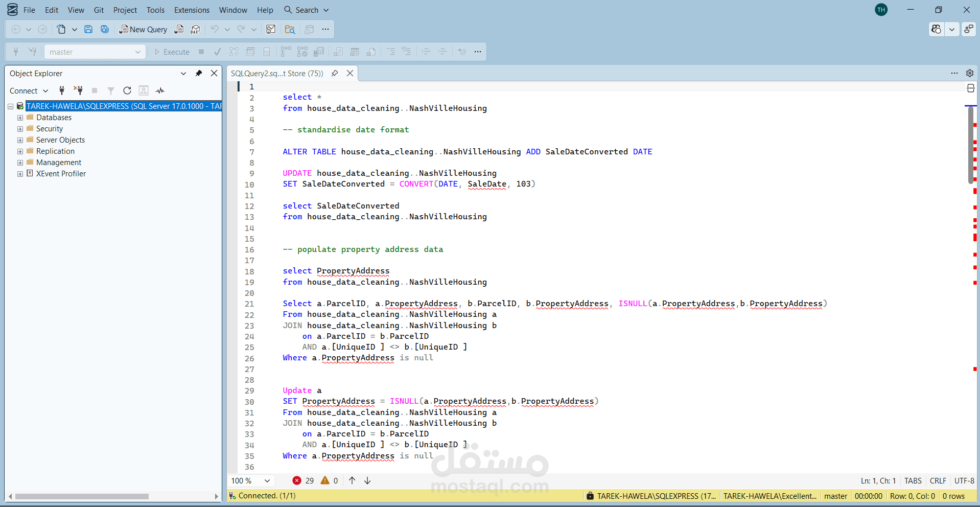
Task: Expand the Server Objects folder
Action: [x=20, y=140]
